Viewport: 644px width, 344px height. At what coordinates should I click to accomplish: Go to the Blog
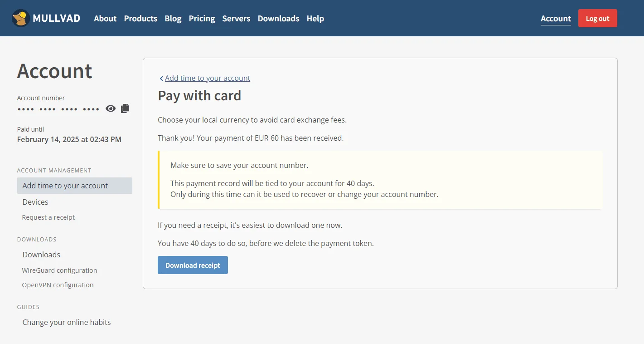(173, 19)
